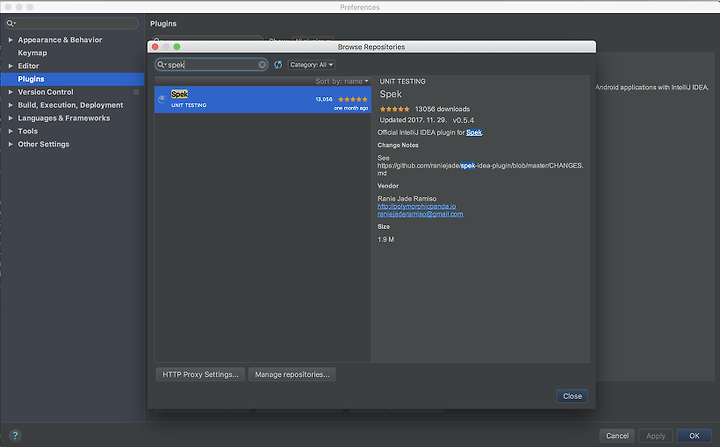The width and height of the screenshot is (720, 447).
Task: Expand Appearance & Behavior section
Action: [11, 40]
